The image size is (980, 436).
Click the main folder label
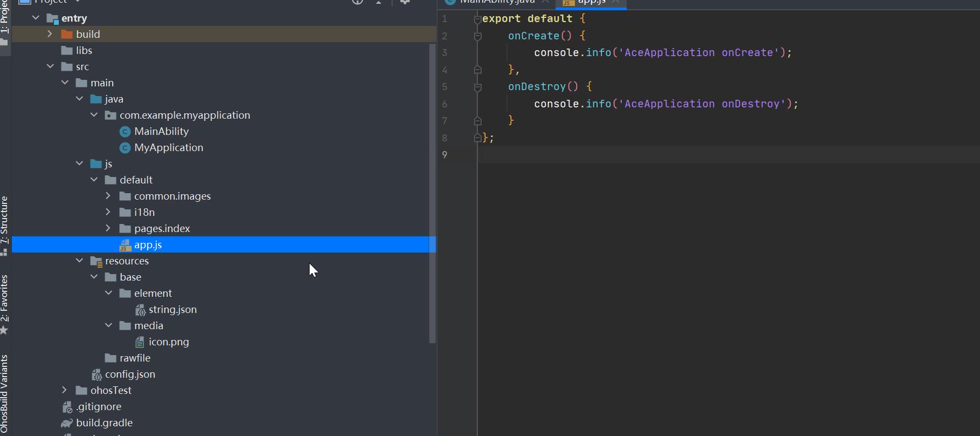coord(102,83)
